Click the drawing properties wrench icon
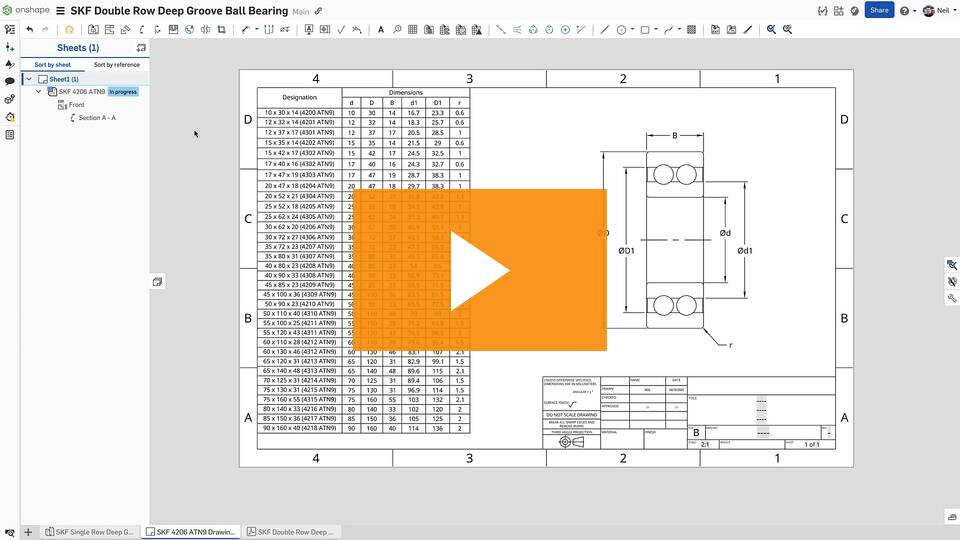 (952, 298)
